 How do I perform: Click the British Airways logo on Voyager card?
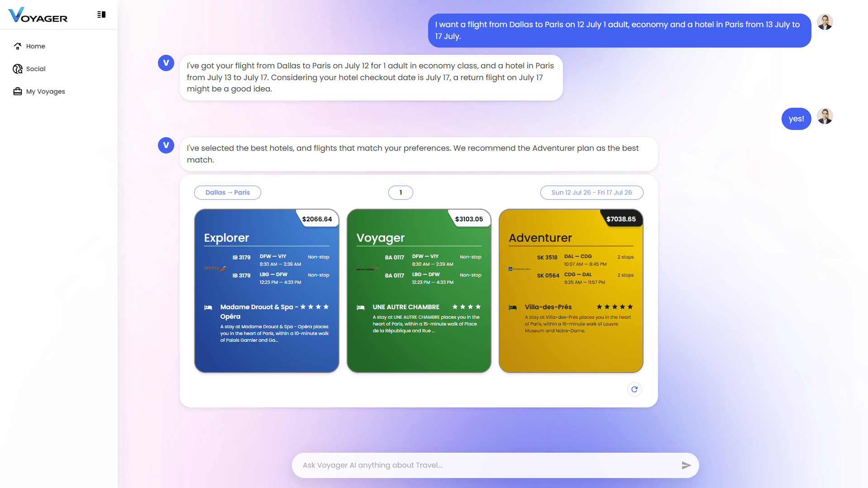tap(367, 269)
